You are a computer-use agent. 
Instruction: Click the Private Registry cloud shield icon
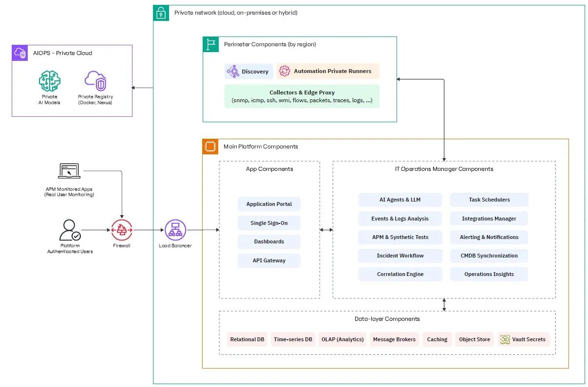coord(95,81)
